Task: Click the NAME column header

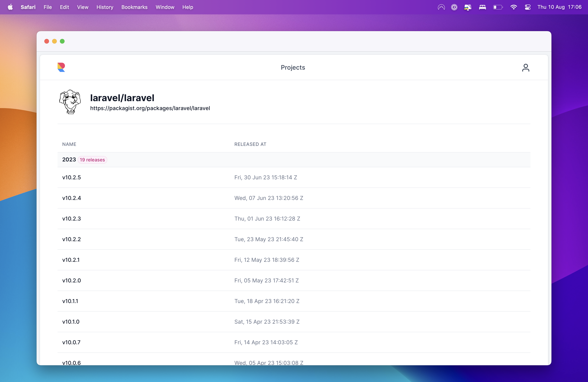Action: (x=69, y=144)
